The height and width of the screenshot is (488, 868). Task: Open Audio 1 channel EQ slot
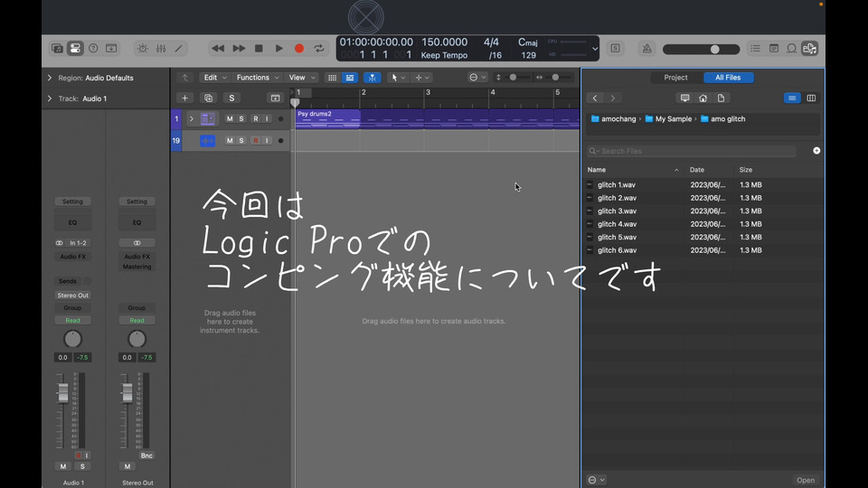click(x=72, y=222)
